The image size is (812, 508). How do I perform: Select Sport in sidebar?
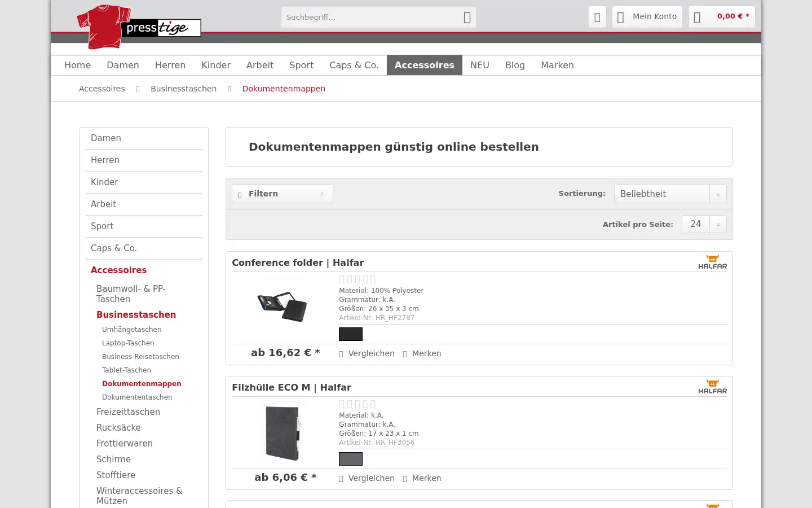click(144, 226)
